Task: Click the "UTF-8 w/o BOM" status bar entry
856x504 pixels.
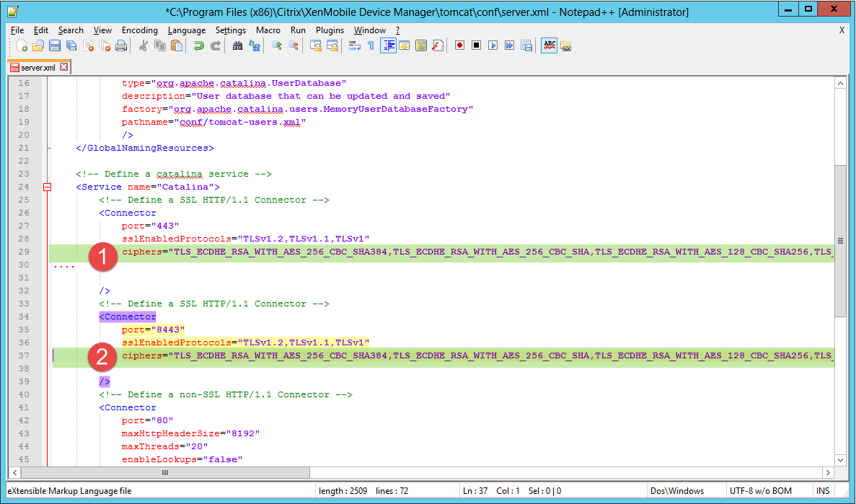Action: tap(761, 491)
